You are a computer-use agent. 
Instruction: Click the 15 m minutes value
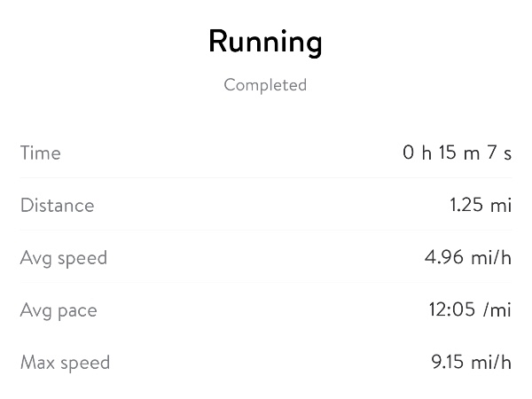pos(458,153)
